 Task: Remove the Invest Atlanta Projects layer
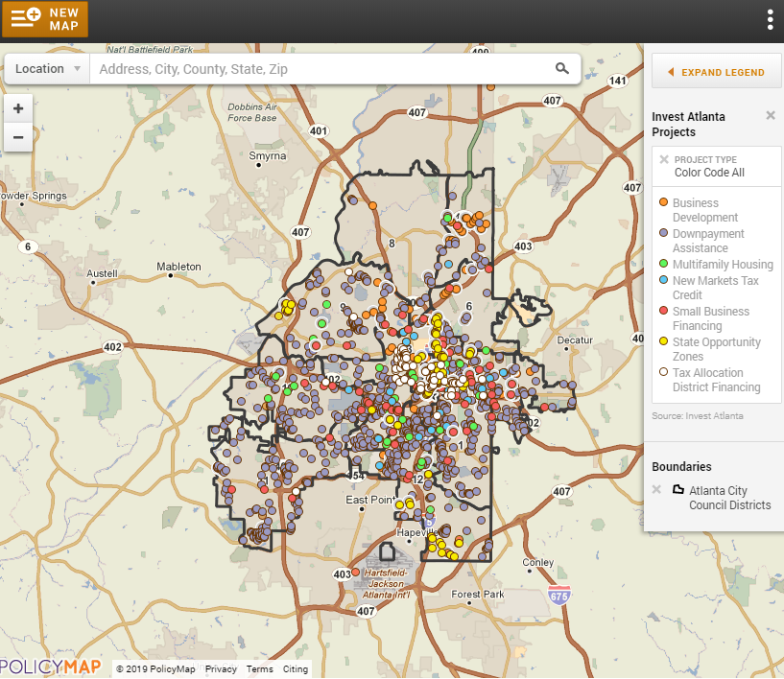click(771, 115)
